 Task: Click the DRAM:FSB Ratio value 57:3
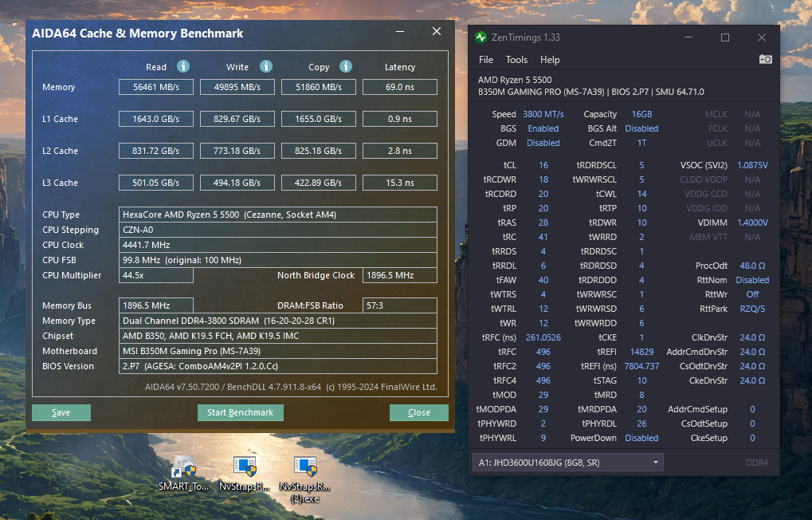[400, 305]
